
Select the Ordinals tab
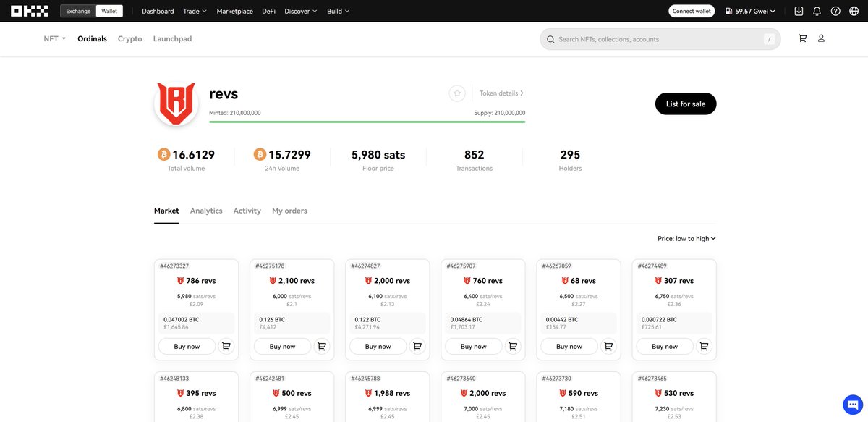[92, 38]
